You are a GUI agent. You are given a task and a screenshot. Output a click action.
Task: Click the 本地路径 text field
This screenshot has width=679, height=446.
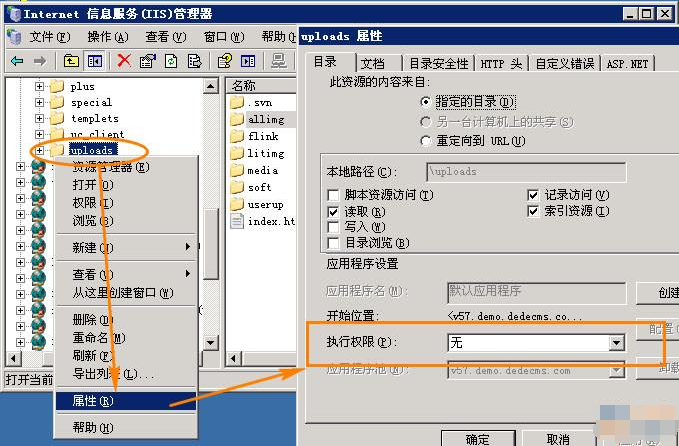[x=525, y=171]
